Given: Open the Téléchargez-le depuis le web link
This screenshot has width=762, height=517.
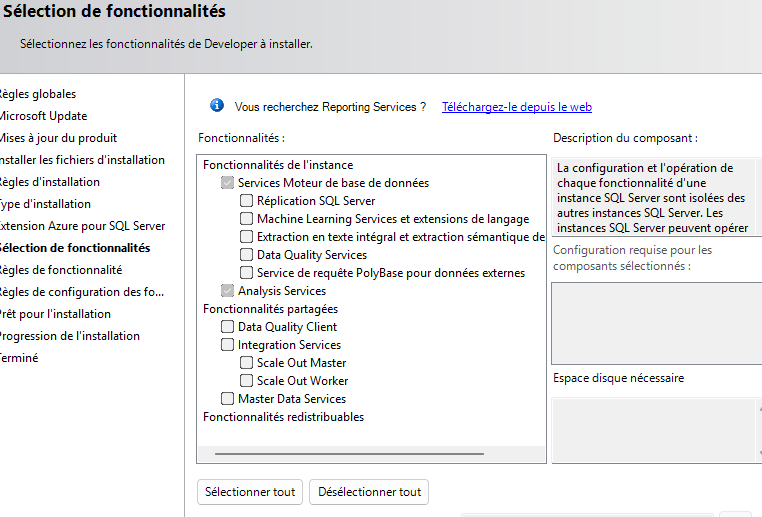Looking at the screenshot, I should click(517, 107).
